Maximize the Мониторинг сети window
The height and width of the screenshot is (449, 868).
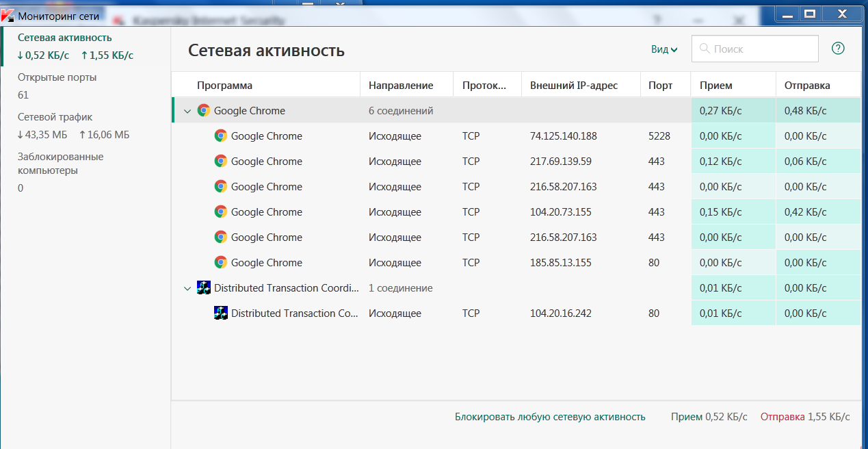(x=810, y=13)
